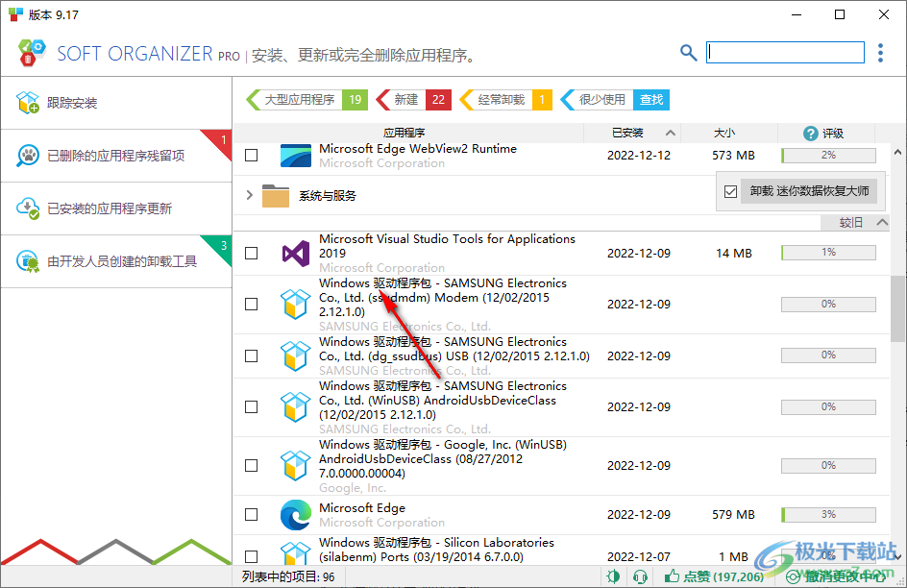Screen dimensions: 907x588
Task: Click the 跟踪安装 box icon
Action: (27, 103)
